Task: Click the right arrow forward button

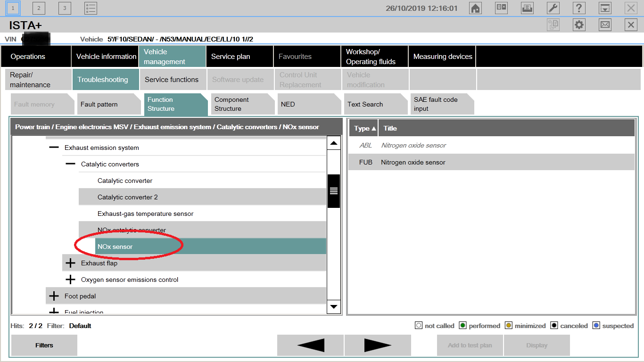Action: [x=378, y=346]
